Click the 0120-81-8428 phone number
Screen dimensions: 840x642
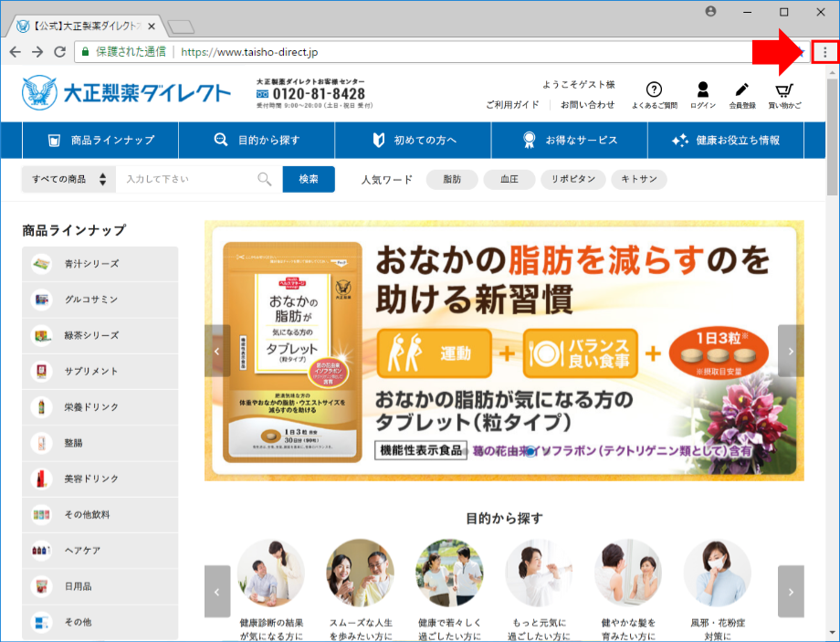pos(319,94)
